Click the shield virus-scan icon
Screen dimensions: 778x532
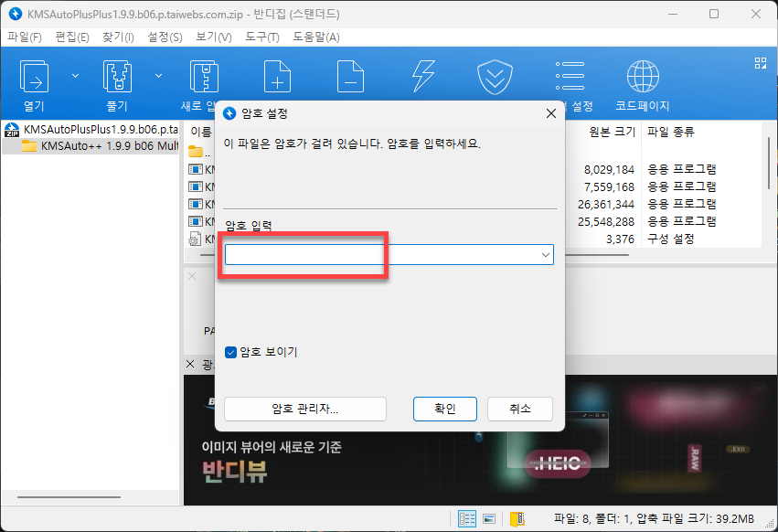click(495, 77)
